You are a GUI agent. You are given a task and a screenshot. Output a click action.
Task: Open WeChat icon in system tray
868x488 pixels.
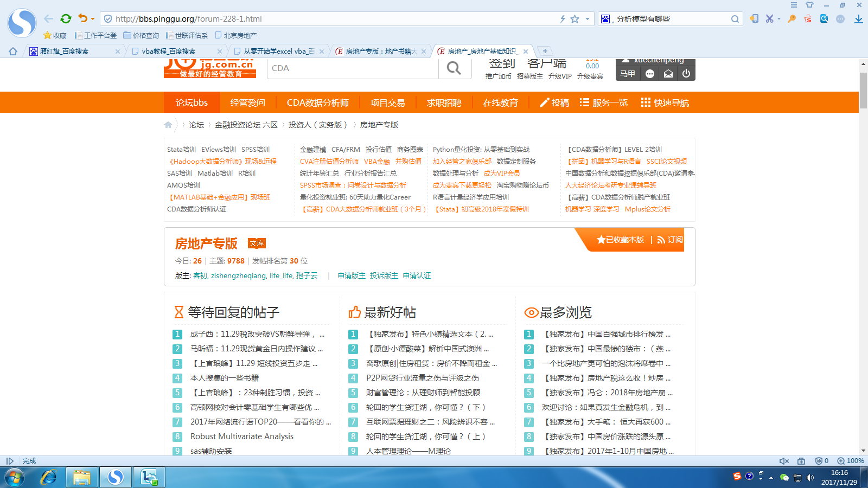784,477
